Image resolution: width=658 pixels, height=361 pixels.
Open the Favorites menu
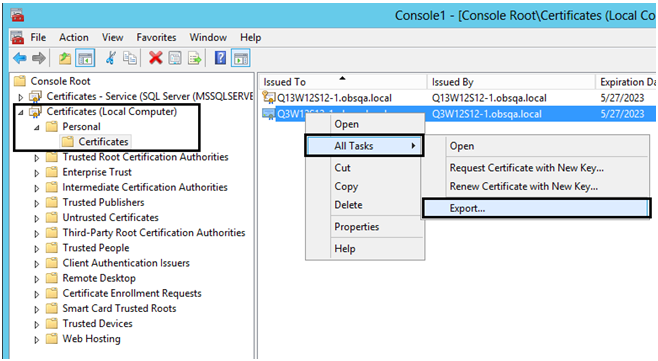156,37
